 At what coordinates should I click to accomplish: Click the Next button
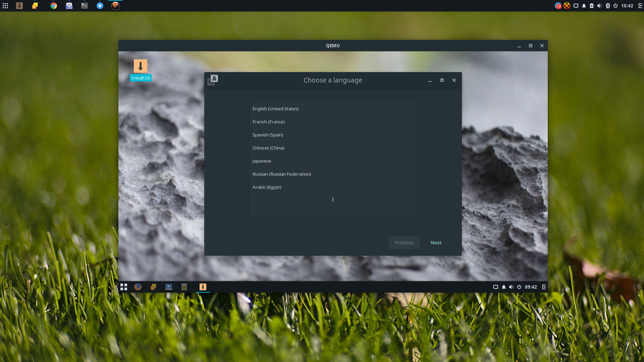(436, 243)
